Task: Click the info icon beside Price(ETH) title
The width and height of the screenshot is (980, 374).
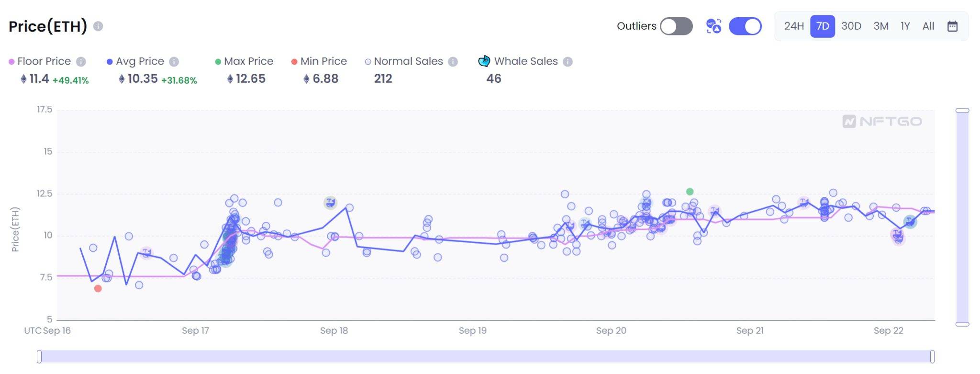Action: coord(98,26)
